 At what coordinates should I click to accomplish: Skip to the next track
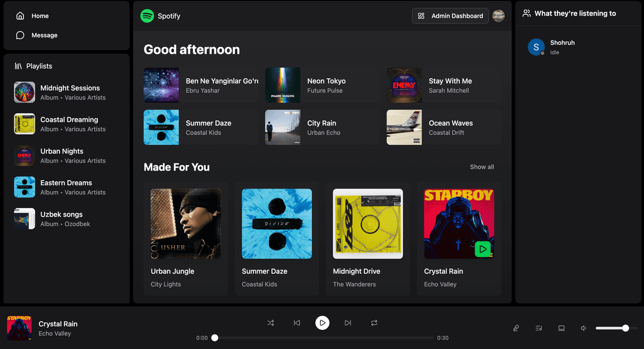point(348,323)
